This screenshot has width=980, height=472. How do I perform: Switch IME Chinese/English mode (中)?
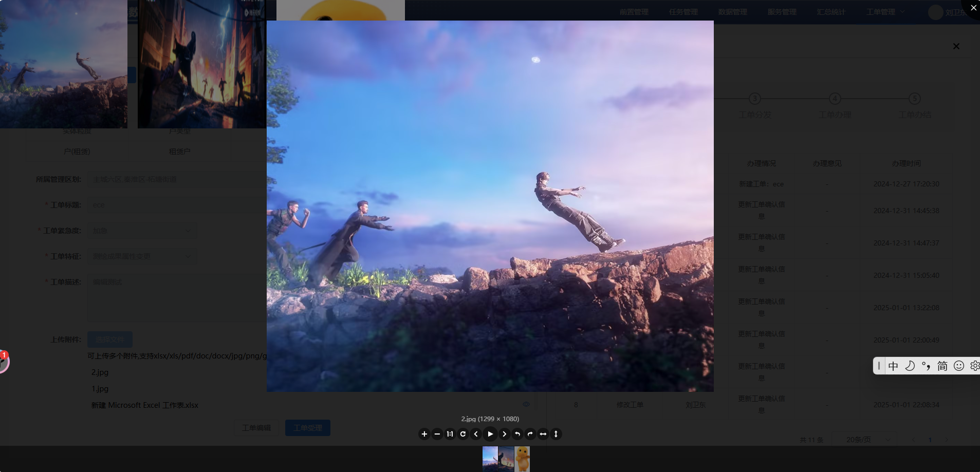point(893,366)
